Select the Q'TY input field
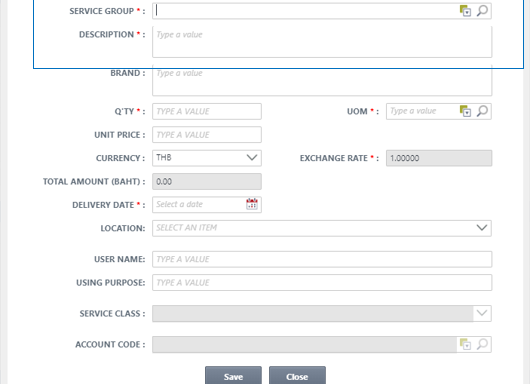This screenshot has width=530, height=384. point(207,111)
